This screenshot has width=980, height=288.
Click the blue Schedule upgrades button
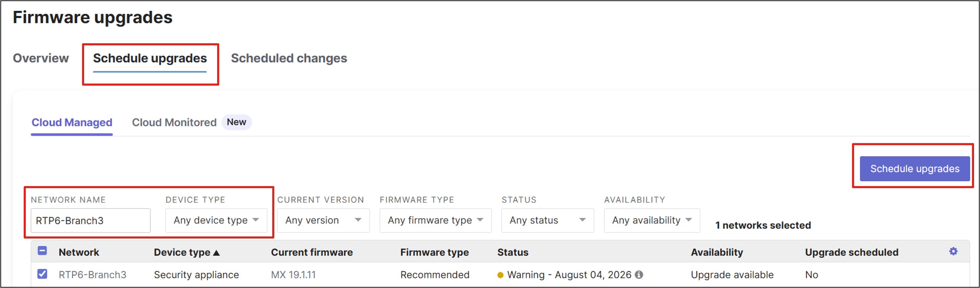[915, 169]
